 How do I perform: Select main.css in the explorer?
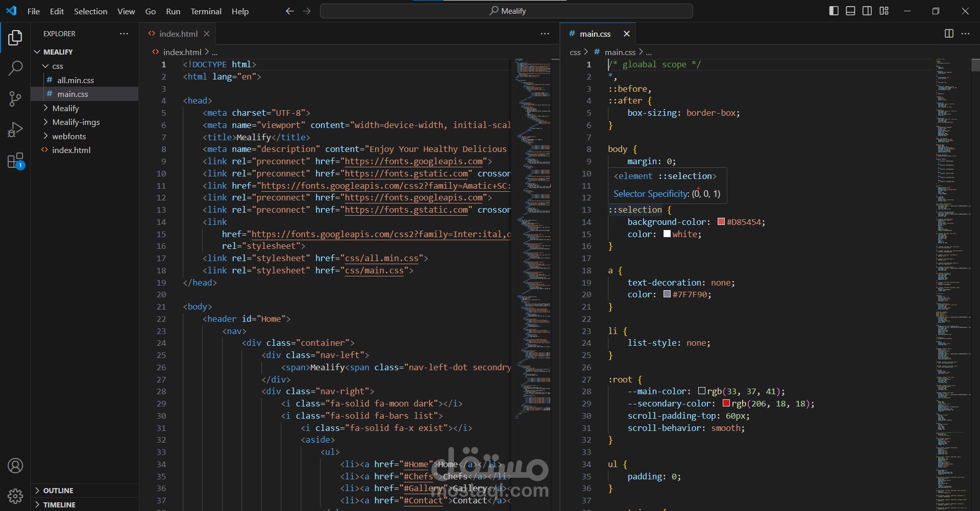[85, 94]
